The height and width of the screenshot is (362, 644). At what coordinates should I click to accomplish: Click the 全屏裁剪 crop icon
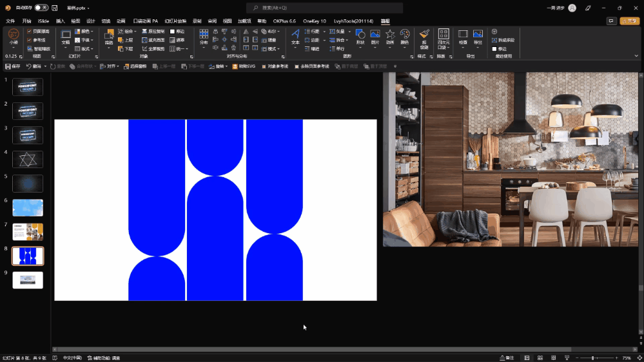point(144,49)
